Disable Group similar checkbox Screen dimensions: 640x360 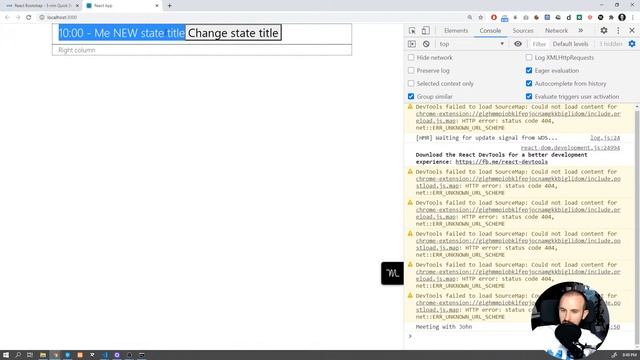pos(411,97)
